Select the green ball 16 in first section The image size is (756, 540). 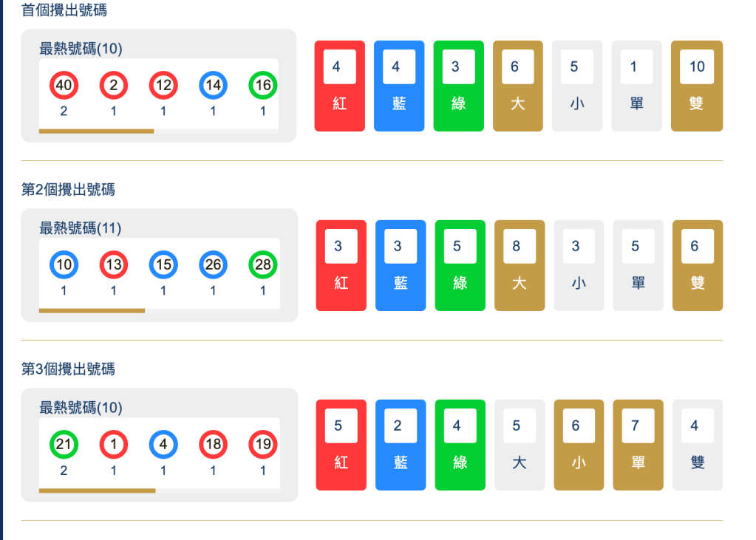[262, 85]
